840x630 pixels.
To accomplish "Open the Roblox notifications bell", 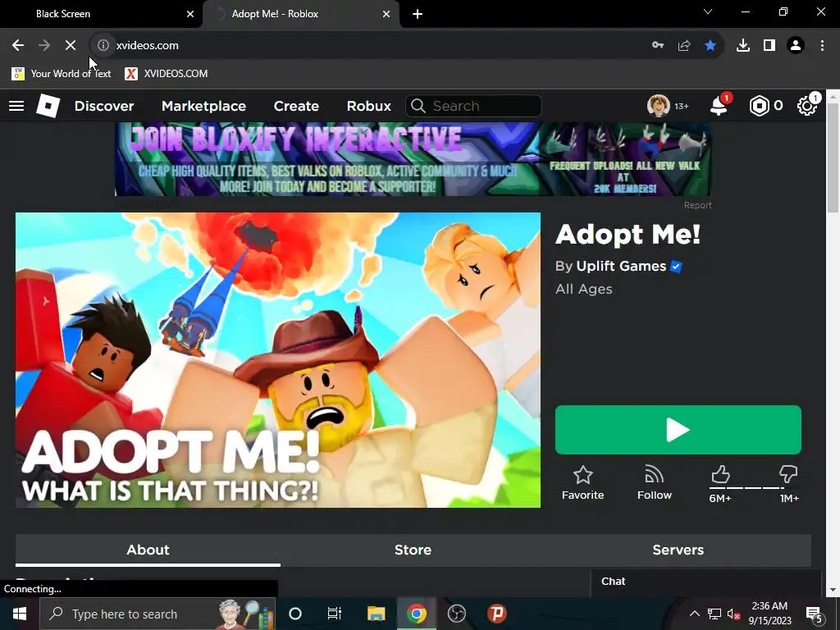I will pyautogui.click(x=719, y=106).
